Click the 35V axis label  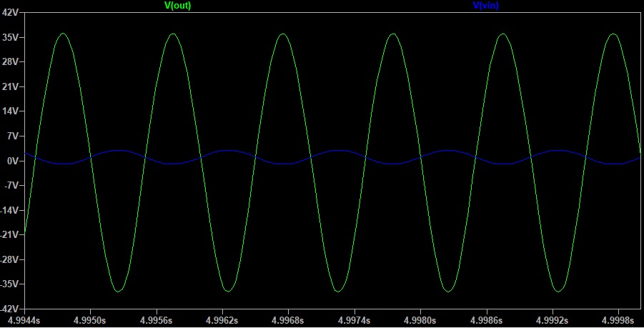[10, 37]
